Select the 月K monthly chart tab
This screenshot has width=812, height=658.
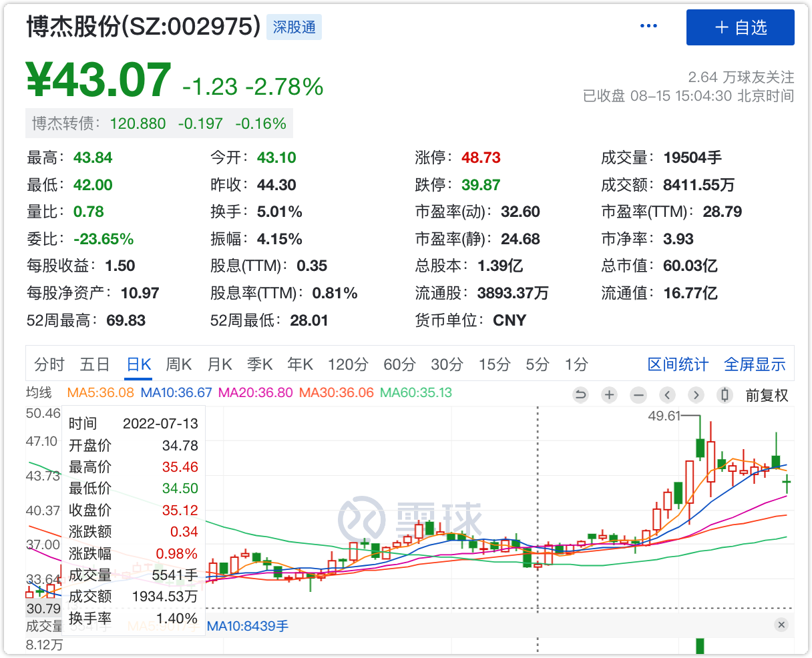[219, 364]
